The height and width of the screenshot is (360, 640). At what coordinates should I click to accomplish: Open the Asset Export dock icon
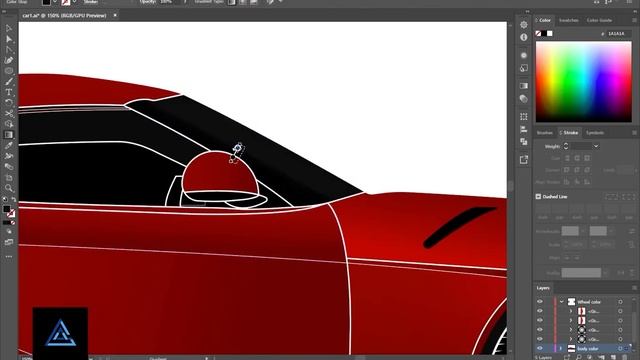tap(524, 160)
